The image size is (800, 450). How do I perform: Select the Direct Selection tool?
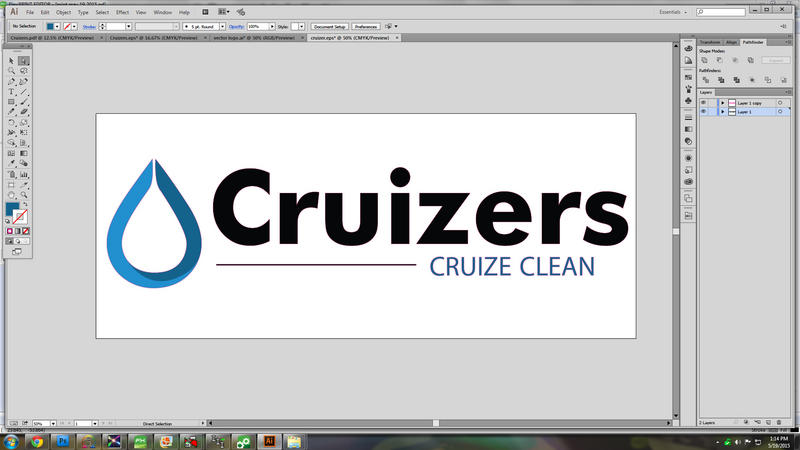click(x=23, y=61)
